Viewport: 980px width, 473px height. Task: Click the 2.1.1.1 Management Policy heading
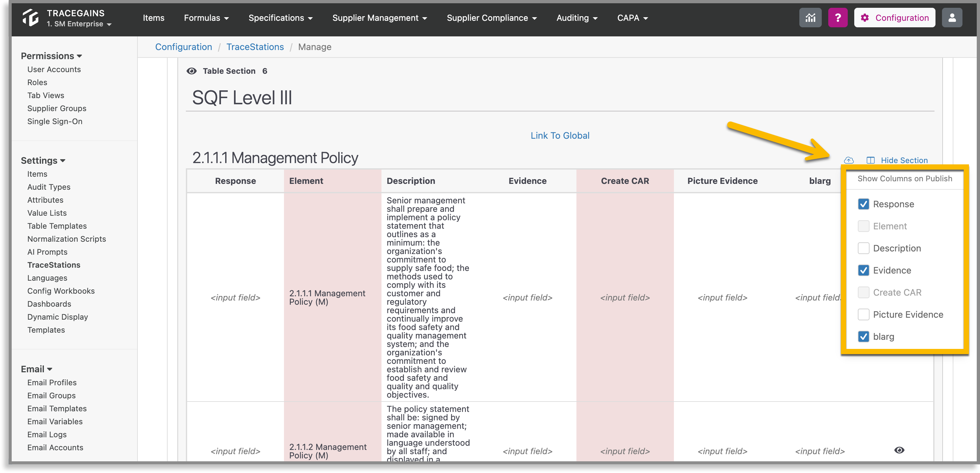pos(275,158)
